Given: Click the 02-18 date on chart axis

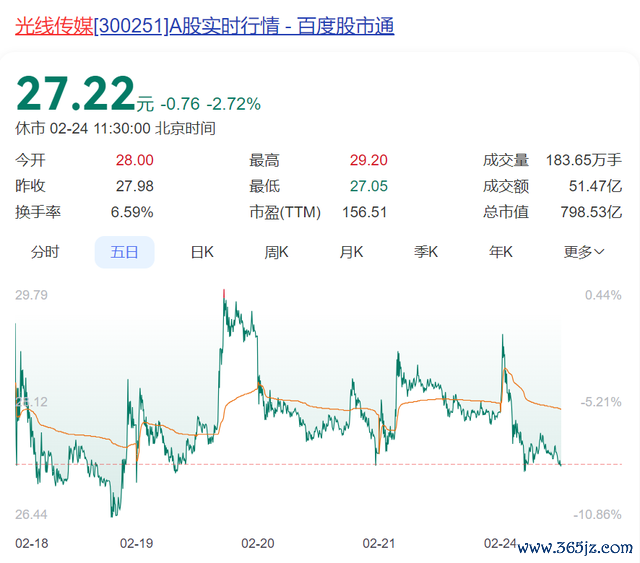Looking at the screenshot, I should (x=31, y=543).
